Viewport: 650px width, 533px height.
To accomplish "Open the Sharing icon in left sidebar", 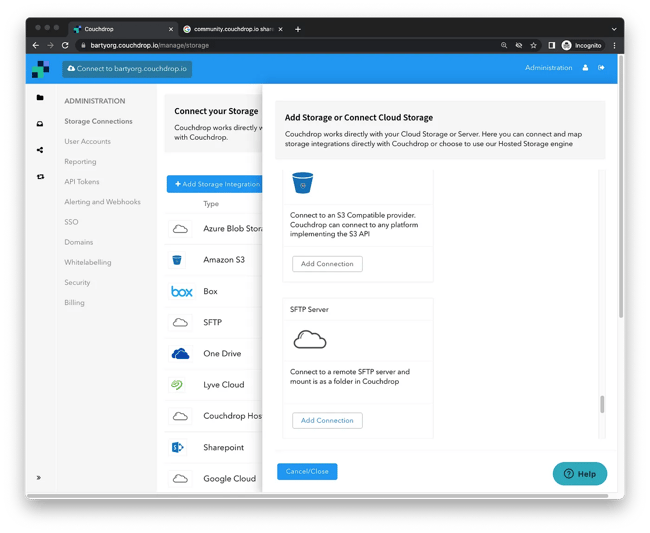I will 40,150.
